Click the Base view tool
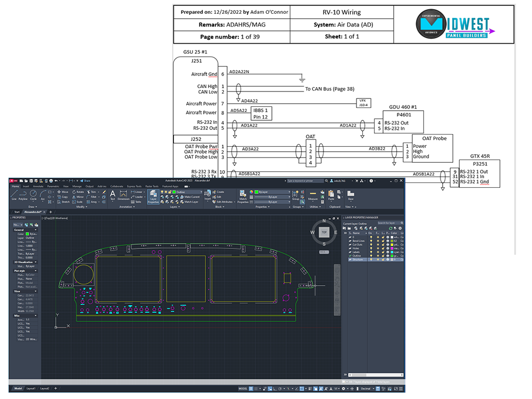Screen dimensions: 532x399 click(x=351, y=195)
